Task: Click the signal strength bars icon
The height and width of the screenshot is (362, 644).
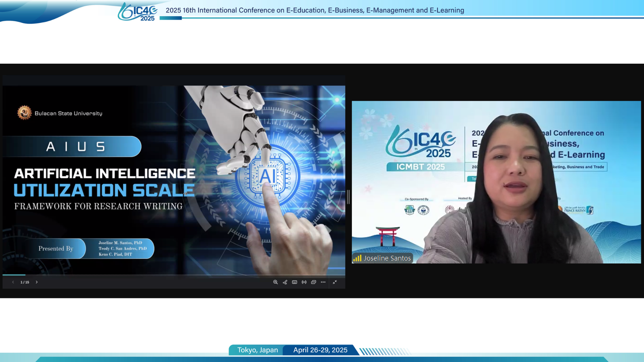Action: coord(357,258)
